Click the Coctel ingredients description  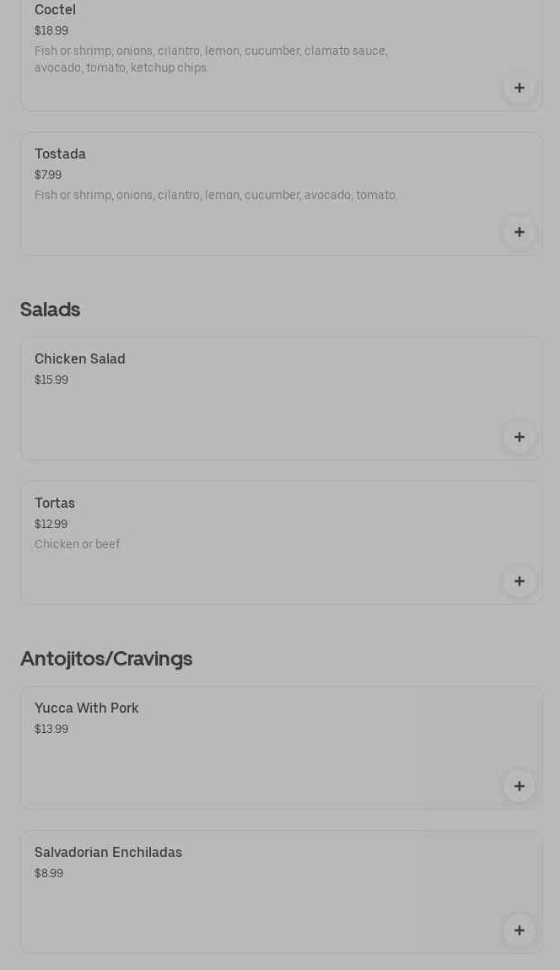211,59
